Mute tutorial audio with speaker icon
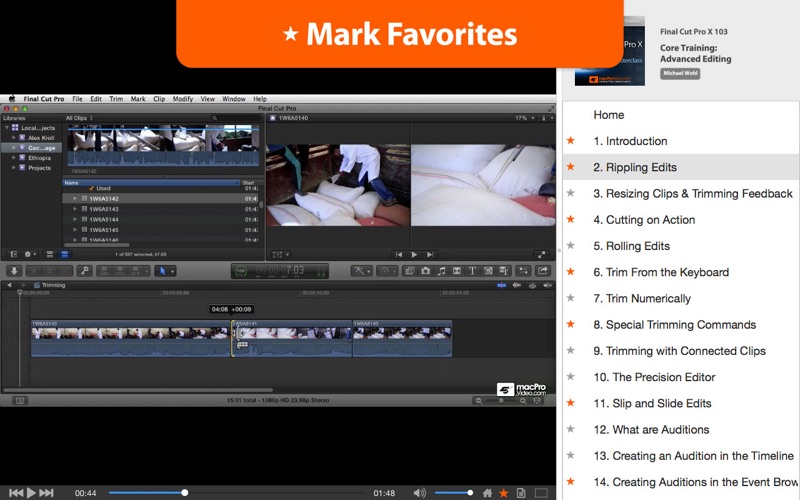 coord(419,493)
